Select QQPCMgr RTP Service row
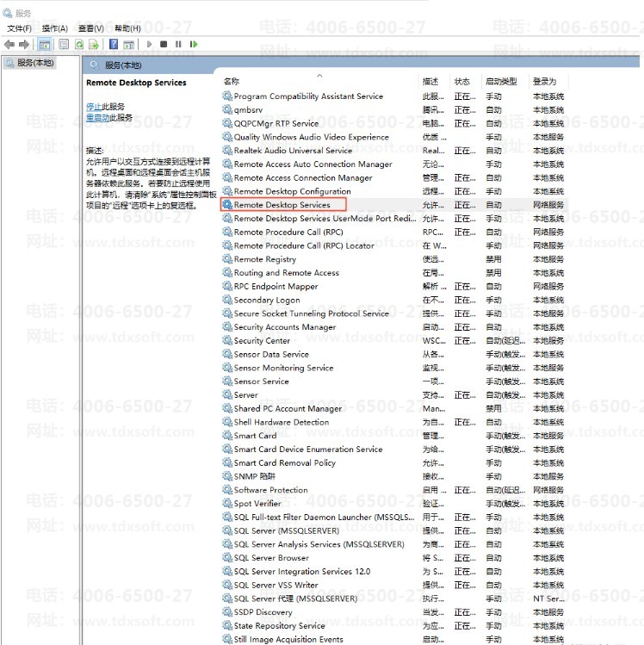Screen dimensions: 644x645 point(395,123)
